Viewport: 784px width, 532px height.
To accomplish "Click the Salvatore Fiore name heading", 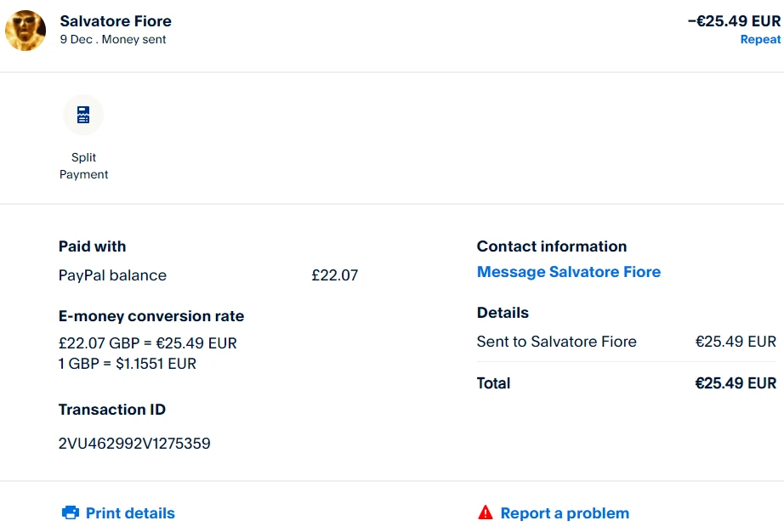I will click(116, 20).
